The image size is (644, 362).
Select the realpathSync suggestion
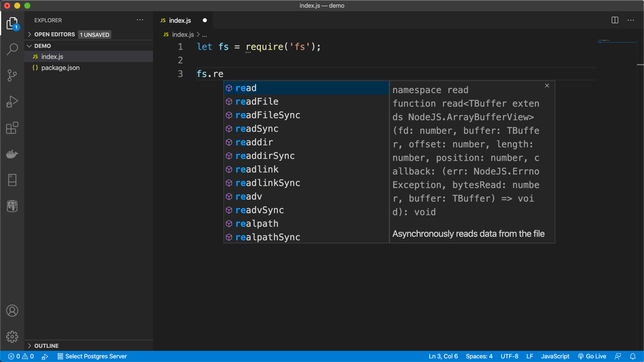(x=306, y=237)
